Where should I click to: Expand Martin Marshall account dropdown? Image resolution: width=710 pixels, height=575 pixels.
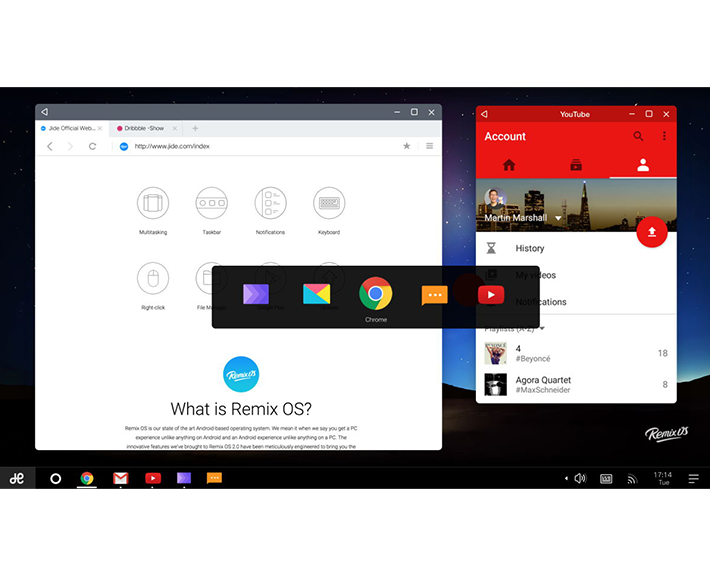click(558, 218)
